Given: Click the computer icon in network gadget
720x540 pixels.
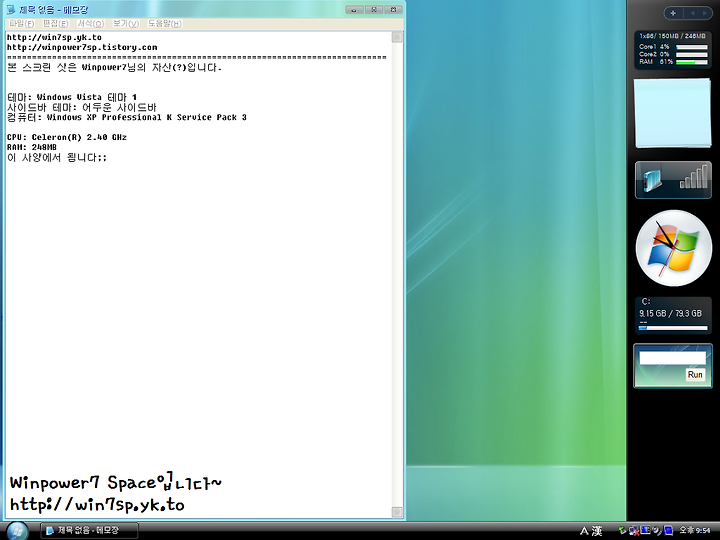Looking at the screenshot, I should [x=652, y=180].
